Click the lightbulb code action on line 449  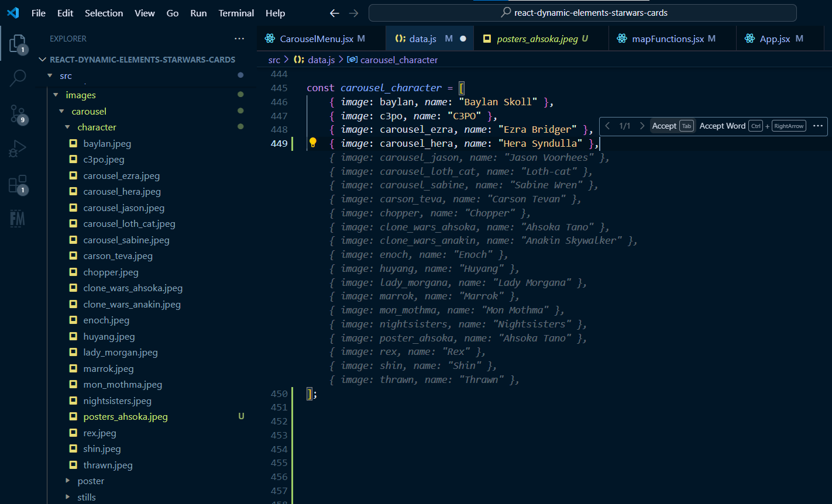314,143
